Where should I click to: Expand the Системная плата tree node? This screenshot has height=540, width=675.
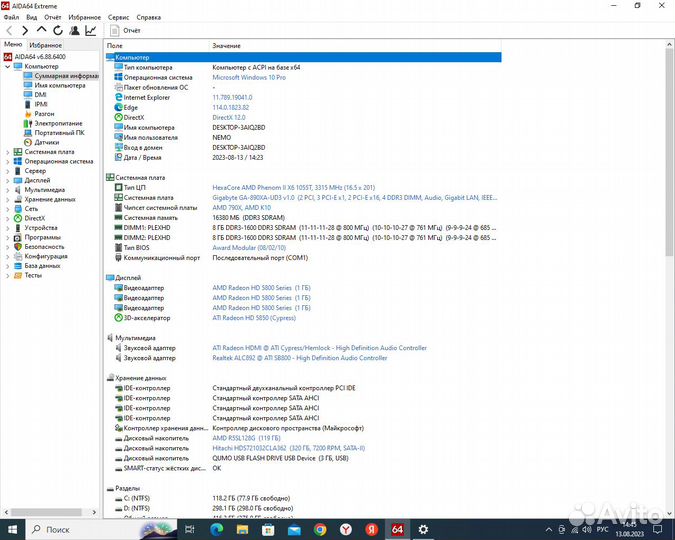(7, 152)
